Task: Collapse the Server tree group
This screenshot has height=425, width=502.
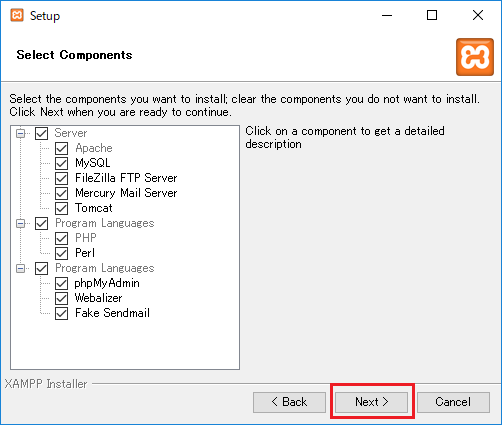Action: [x=21, y=133]
